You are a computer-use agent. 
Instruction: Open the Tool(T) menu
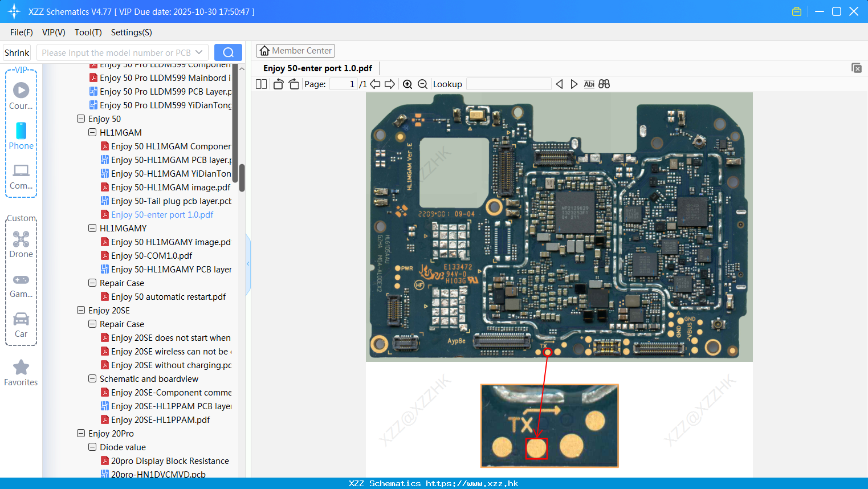[x=88, y=32]
